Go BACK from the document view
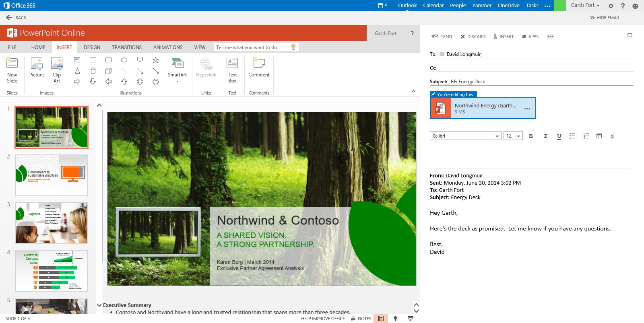The height and width of the screenshot is (323, 644). click(x=16, y=18)
